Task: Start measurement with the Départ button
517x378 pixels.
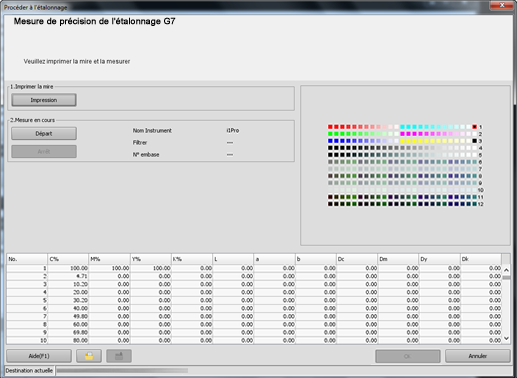Action: tap(44, 134)
